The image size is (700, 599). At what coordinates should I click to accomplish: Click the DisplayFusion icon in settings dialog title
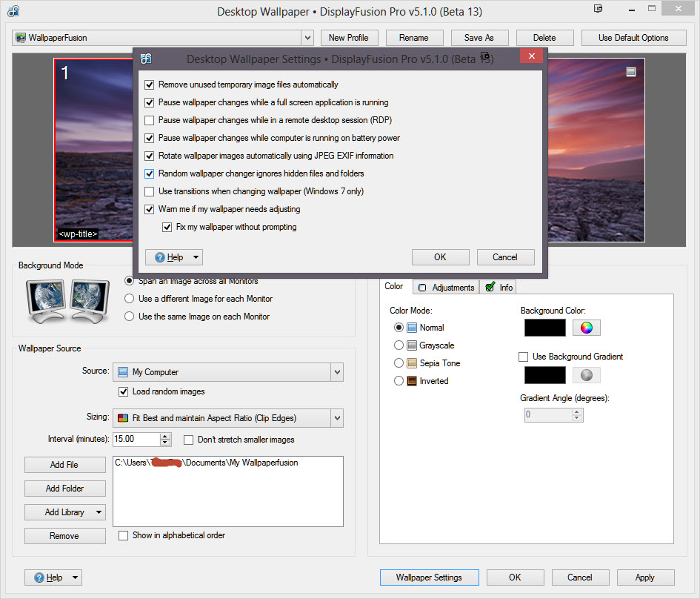pos(147,59)
